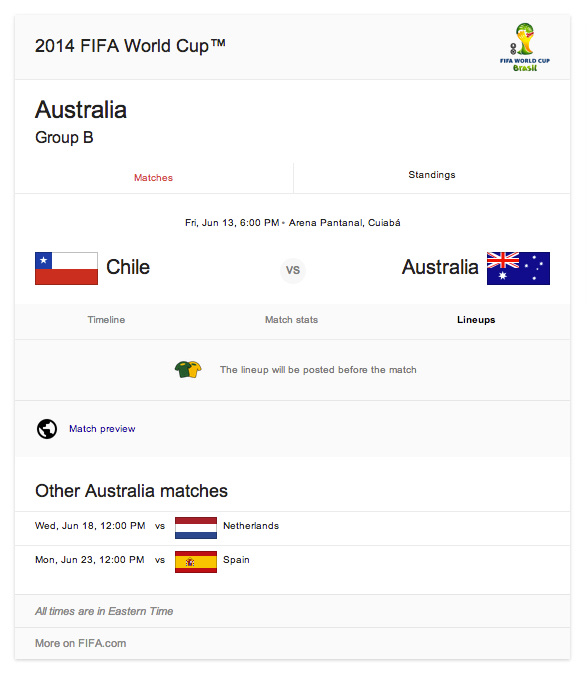Open the Match preview link

[102, 429]
